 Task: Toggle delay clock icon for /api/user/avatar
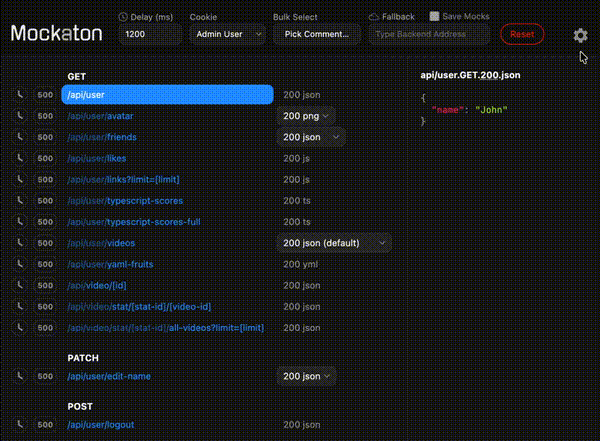click(x=20, y=116)
